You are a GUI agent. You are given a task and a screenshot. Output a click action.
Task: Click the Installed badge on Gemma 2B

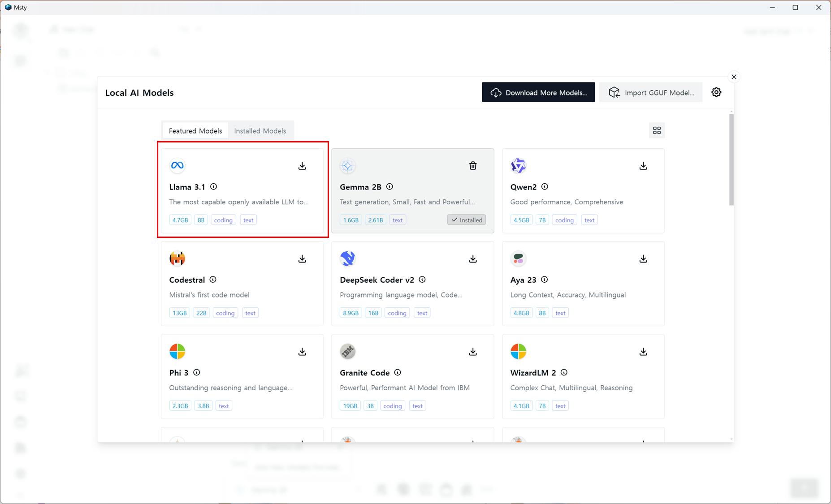pos(467,220)
